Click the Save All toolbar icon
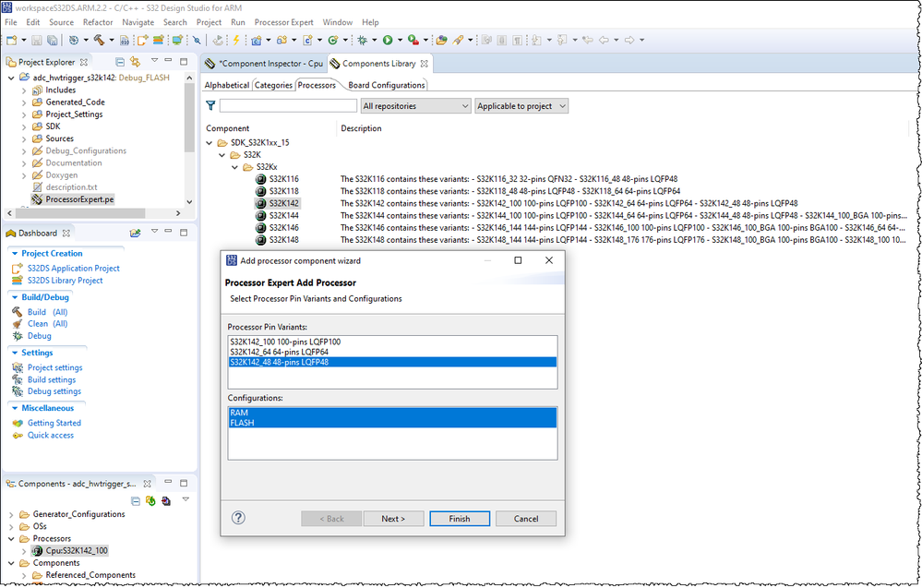This screenshot has width=922, height=588. point(53,40)
